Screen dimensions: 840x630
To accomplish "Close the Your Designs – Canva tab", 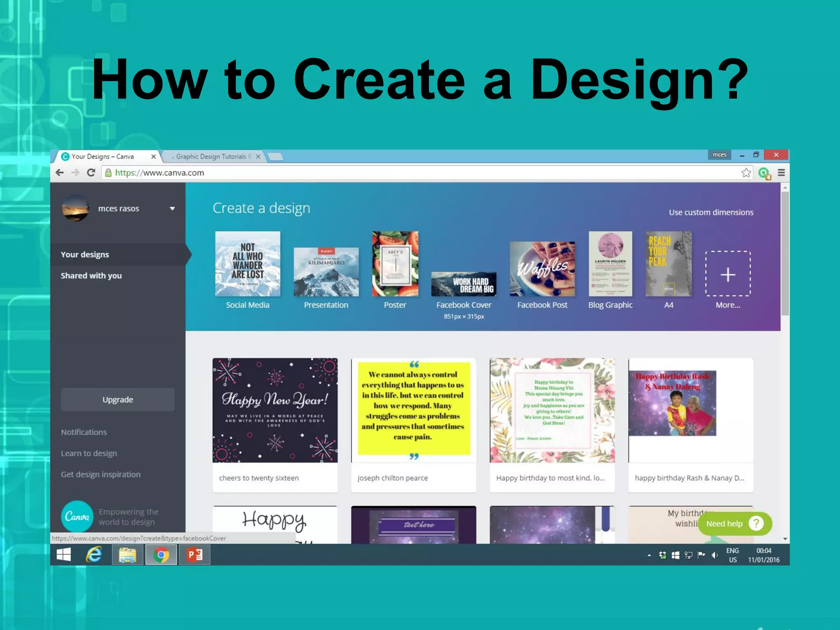I will 153,157.
